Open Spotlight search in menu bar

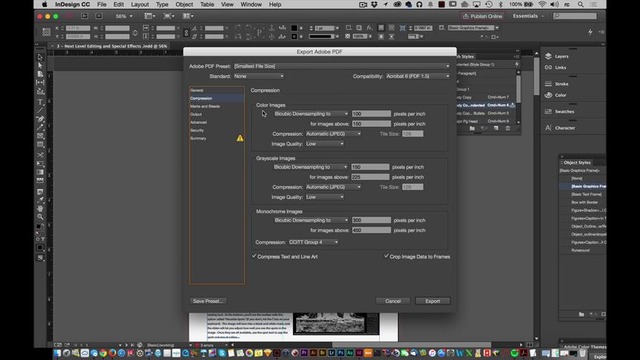coord(580,4)
